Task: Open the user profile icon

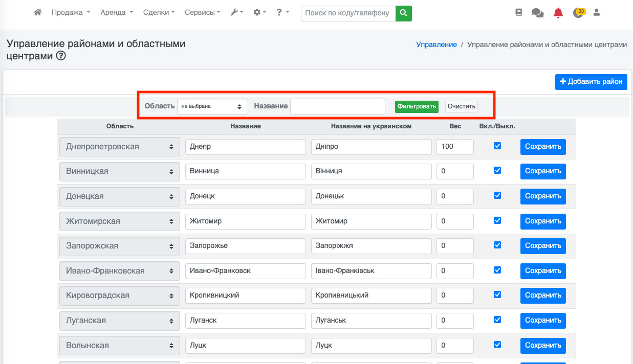Action: click(x=596, y=13)
